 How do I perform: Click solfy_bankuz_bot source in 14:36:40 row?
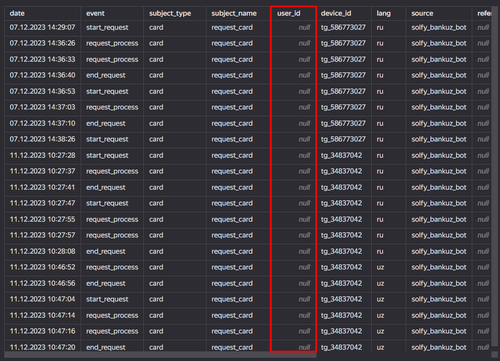click(x=439, y=76)
